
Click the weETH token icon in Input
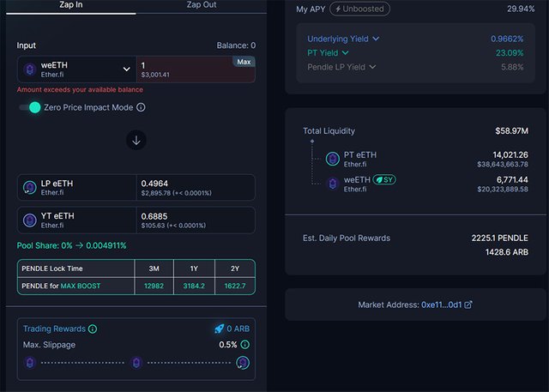[x=30, y=69]
